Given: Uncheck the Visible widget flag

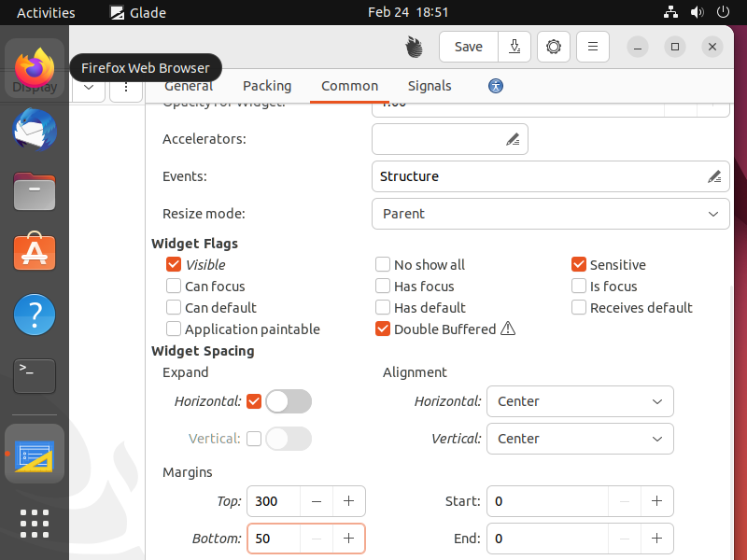Looking at the screenshot, I should 174,265.
